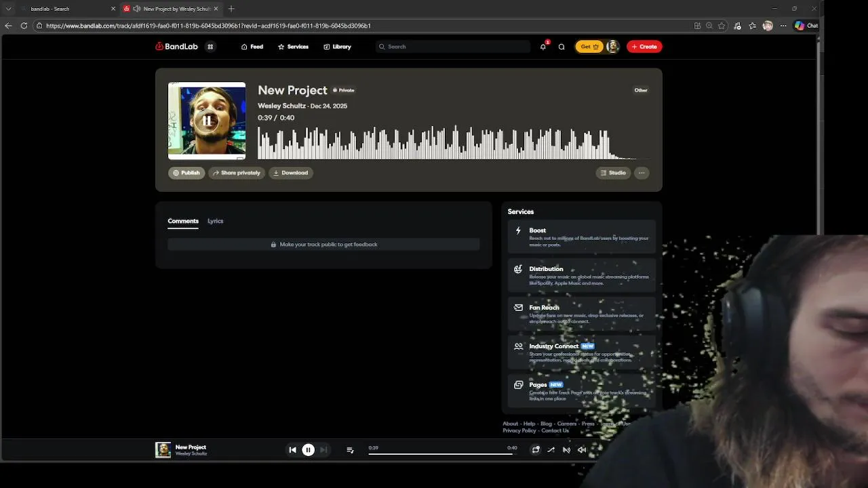
Task: Focus the BandLab search field
Action: (x=453, y=47)
